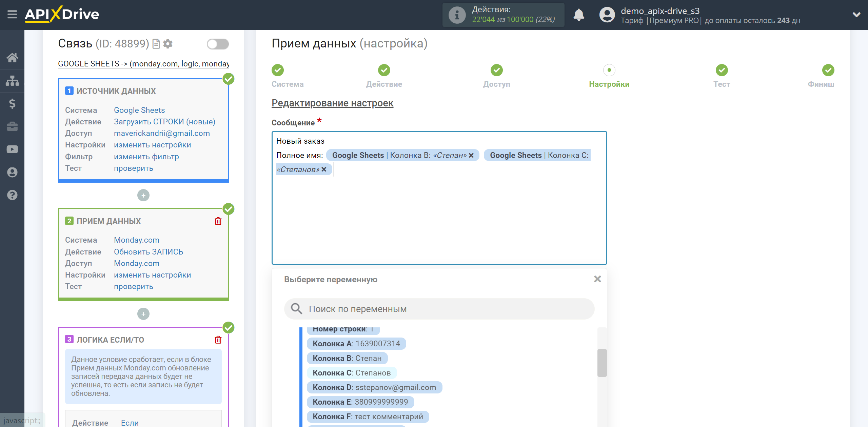Open the briefcase sidebar icon
This screenshot has width=868, height=427.
(x=12, y=126)
